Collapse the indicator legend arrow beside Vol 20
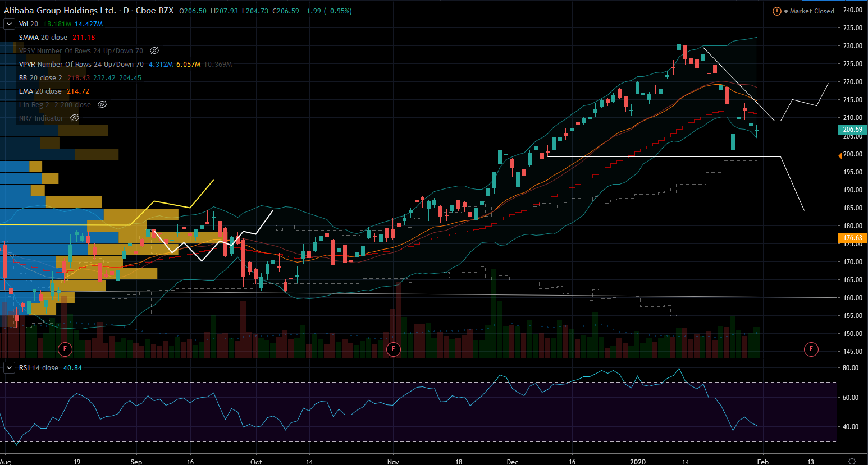868x465 pixels. (9, 24)
